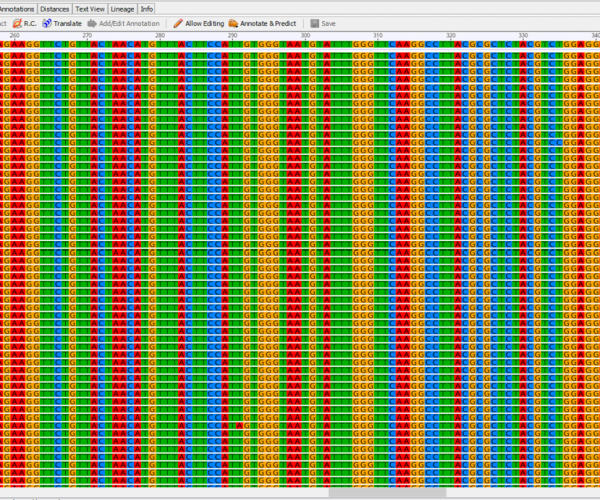Click ruler position 260

click(x=14, y=36)
